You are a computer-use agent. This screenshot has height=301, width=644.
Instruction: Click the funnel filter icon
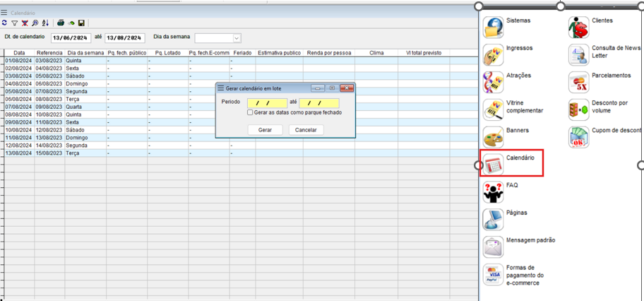point(15,23)
